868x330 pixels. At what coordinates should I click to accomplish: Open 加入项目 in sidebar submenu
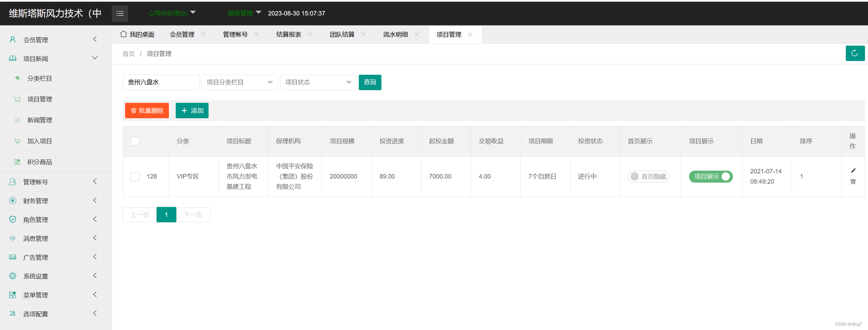click(56, 141)
